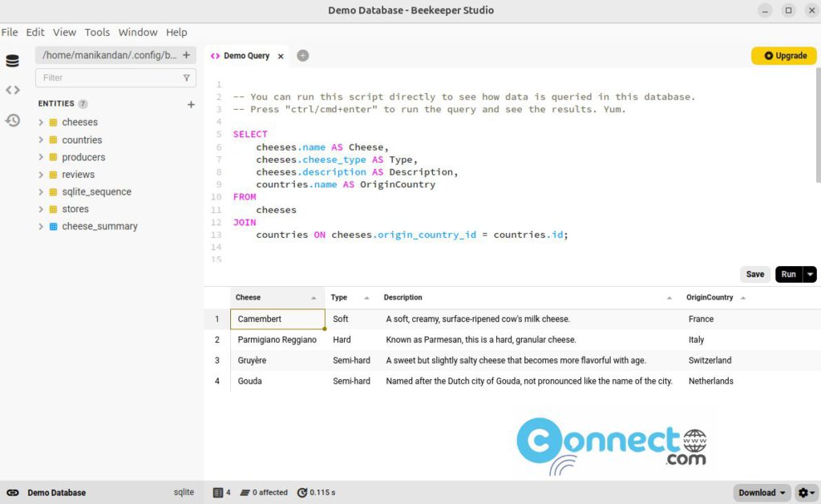Image resolution: width=821 pixels, height=504 pixels.
Task: Open the Run button dropdown arrow
Action: coord(810,274)
